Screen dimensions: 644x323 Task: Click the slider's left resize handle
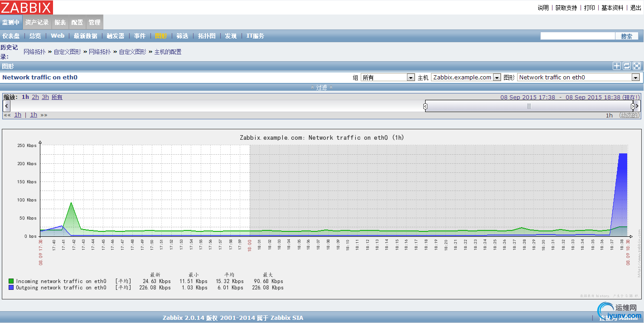[x=425, y=106]
